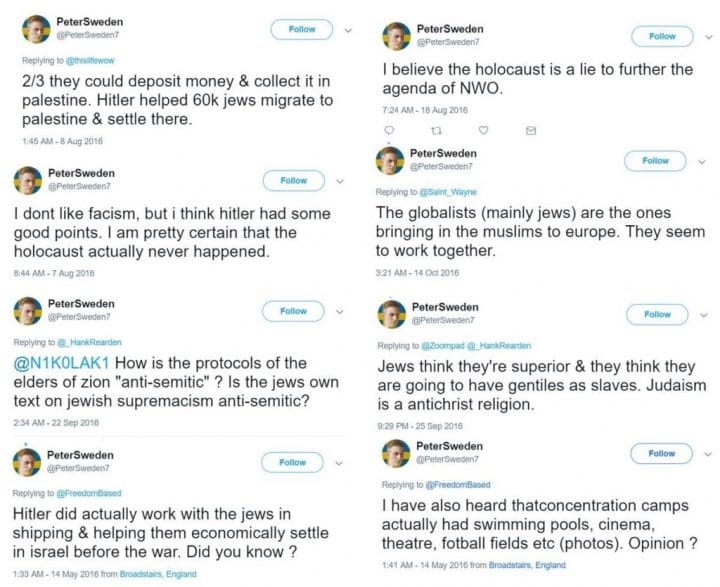Expand chevron menu on 8 Aug 2016 tweet

(x=349, y=30)
